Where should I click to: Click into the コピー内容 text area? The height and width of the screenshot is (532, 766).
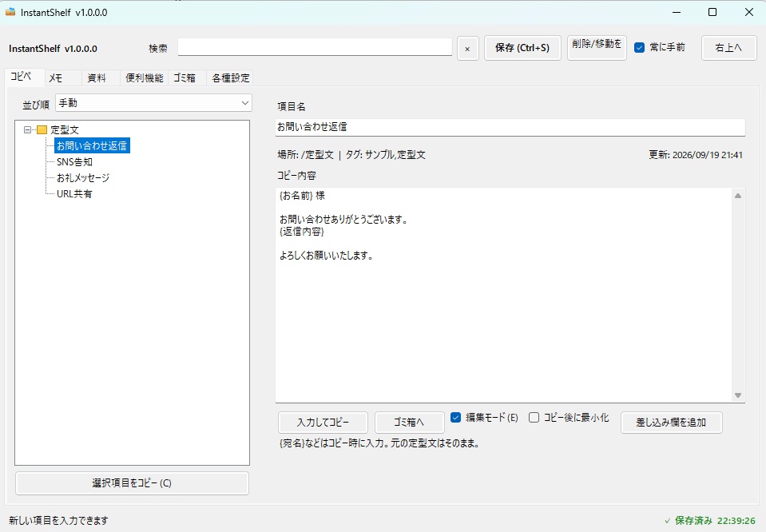[503, 295]
